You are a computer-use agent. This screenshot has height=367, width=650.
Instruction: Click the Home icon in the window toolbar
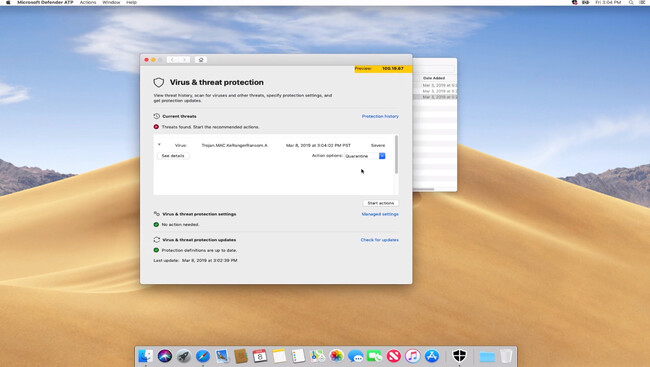(x=201, y=60)
